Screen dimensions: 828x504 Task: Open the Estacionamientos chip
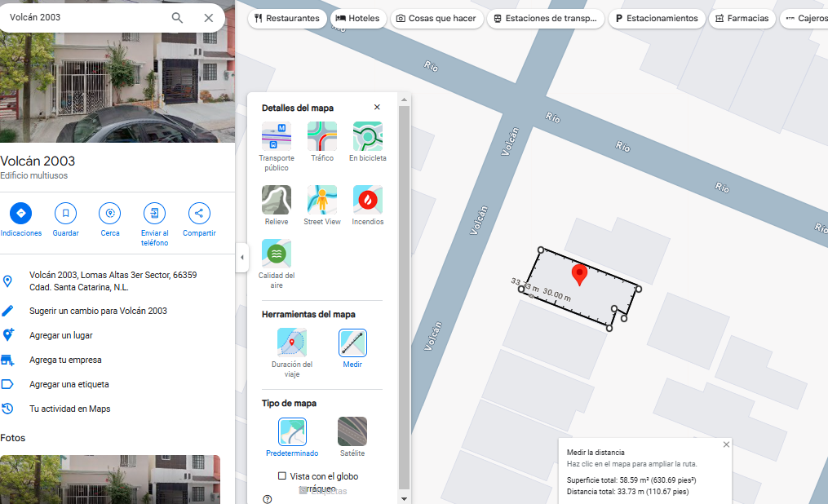pyautogui.click(x=657, y=19)
